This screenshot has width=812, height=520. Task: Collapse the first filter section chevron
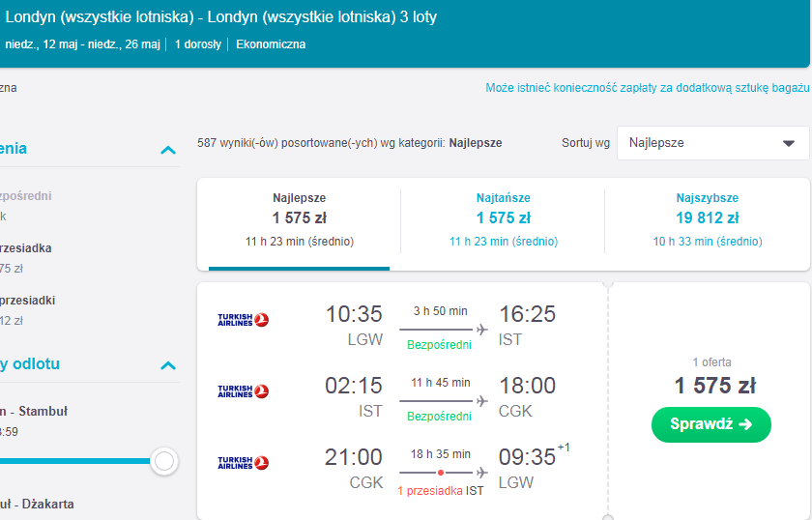point(168,150)
